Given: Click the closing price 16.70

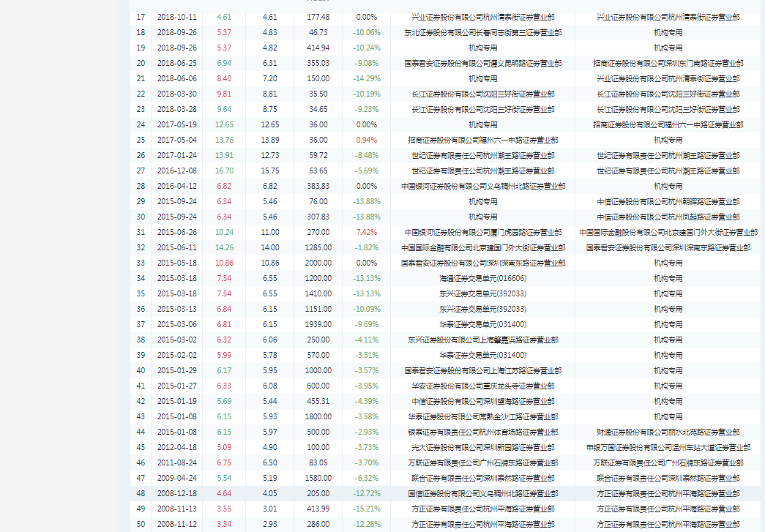Looking at the screenshot, I should click(x=224, y=171).
